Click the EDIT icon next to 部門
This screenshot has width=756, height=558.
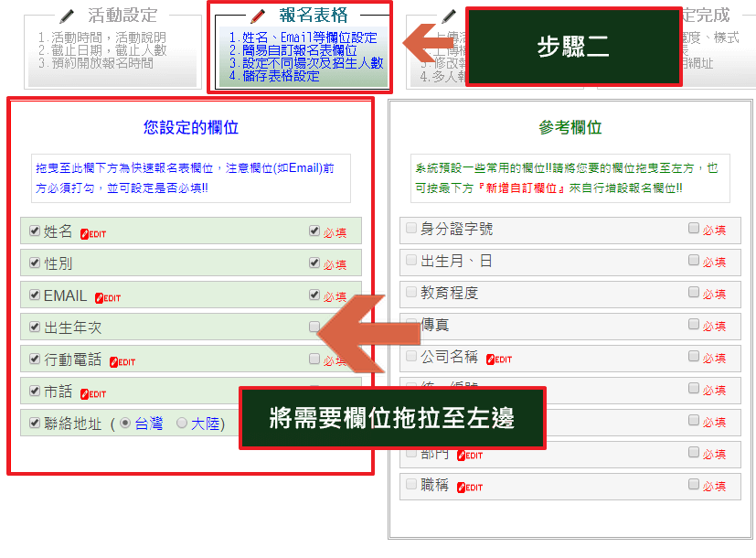(x=470, y=455)
